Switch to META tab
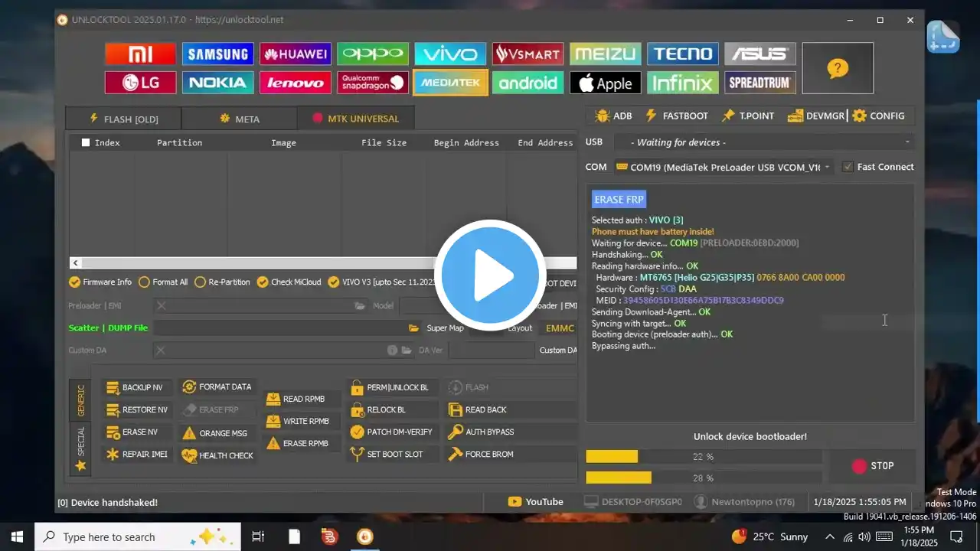Screen dimensions: 980x551 (x=239, y=119)
